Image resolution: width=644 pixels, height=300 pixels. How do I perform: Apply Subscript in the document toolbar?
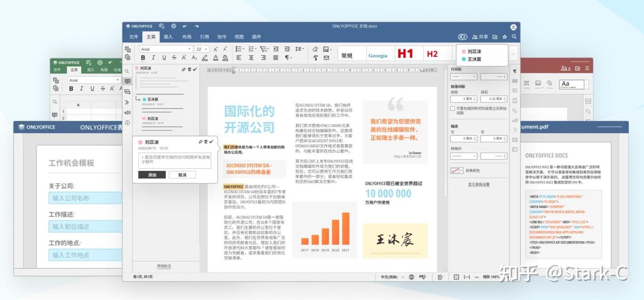[x=194, y=57]
